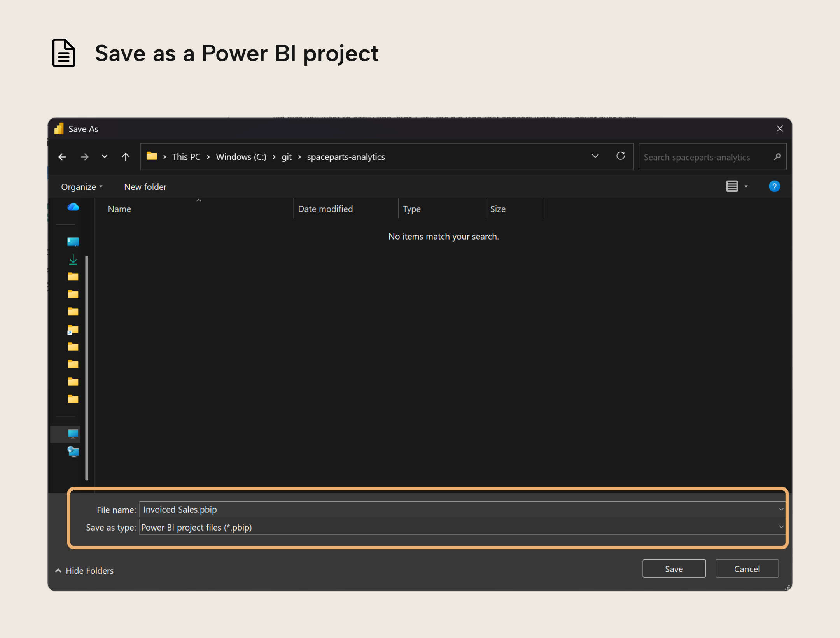
Task: Save the Power BI project file
Action: click(674, 569)
